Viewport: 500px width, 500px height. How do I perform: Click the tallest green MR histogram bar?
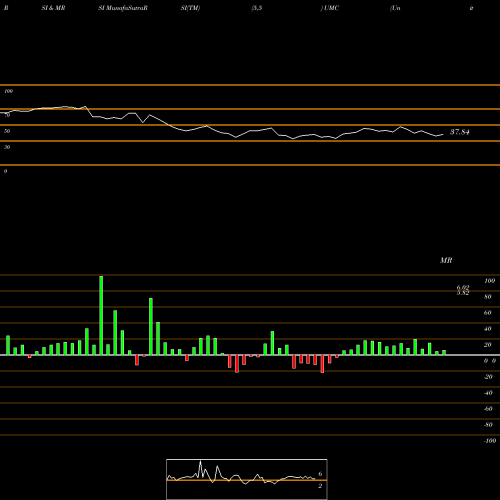point(101,315)
